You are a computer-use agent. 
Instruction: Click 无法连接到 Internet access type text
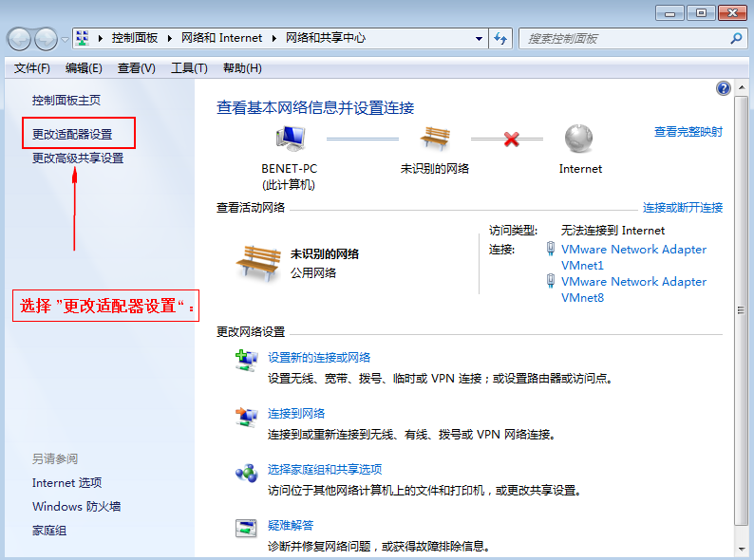(x=613, y=231)
